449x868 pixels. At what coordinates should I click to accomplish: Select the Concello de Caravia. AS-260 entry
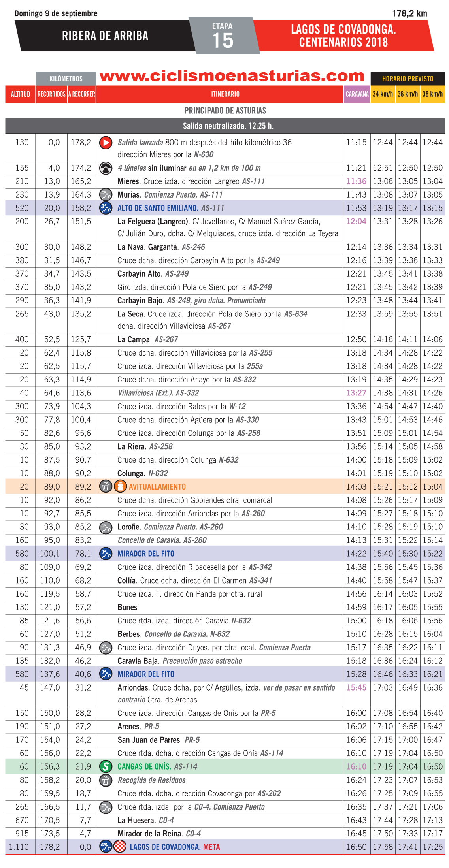point(162,540)
